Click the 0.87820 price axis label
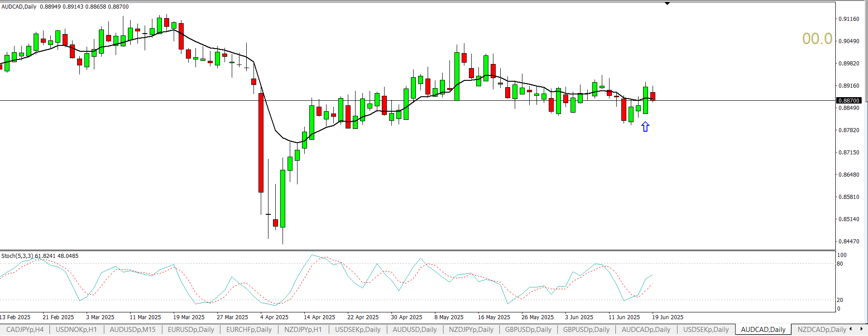 tap(848, 130)
